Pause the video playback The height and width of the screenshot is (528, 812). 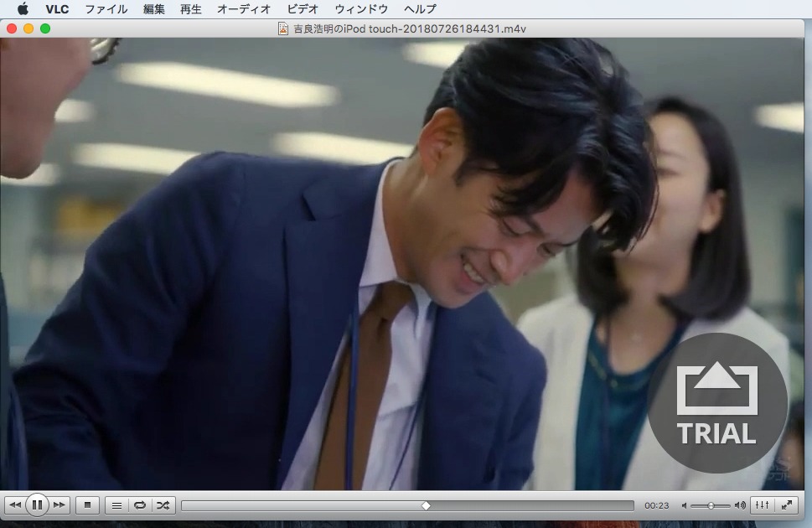pos(37,505)
